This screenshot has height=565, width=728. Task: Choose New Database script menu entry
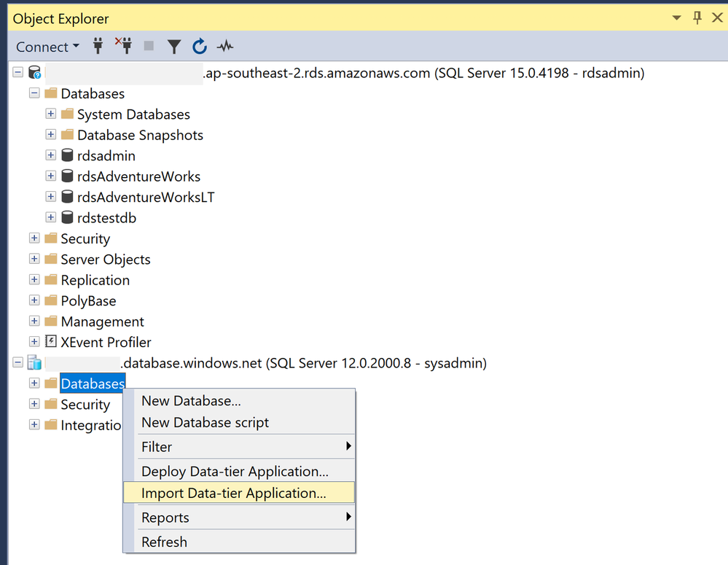(239, 422)
